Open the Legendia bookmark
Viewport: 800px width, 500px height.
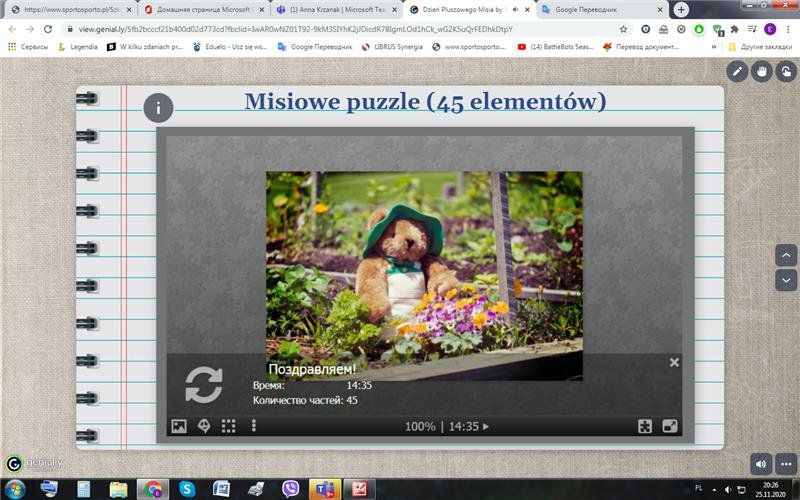tap(78, 46)
